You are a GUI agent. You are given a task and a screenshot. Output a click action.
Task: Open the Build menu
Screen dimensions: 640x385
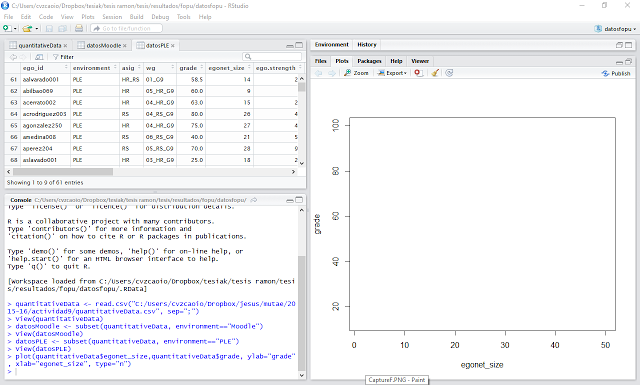click(136, 17)
